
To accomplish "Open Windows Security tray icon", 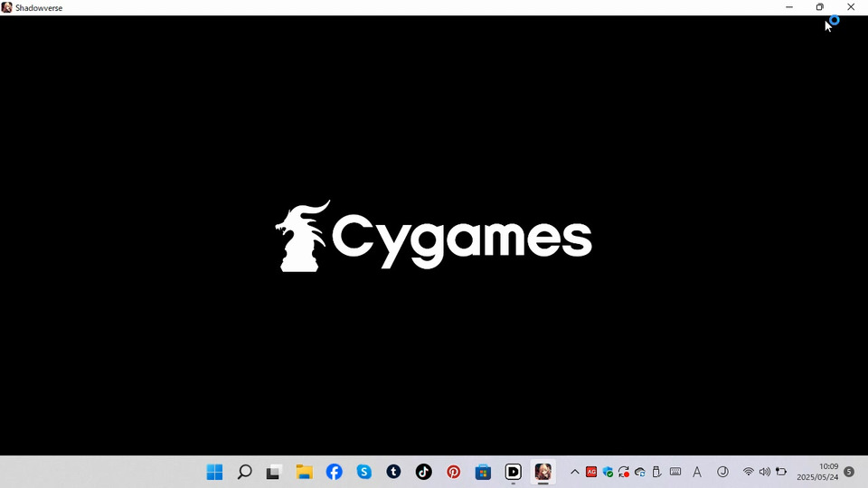I will [608, 472].
